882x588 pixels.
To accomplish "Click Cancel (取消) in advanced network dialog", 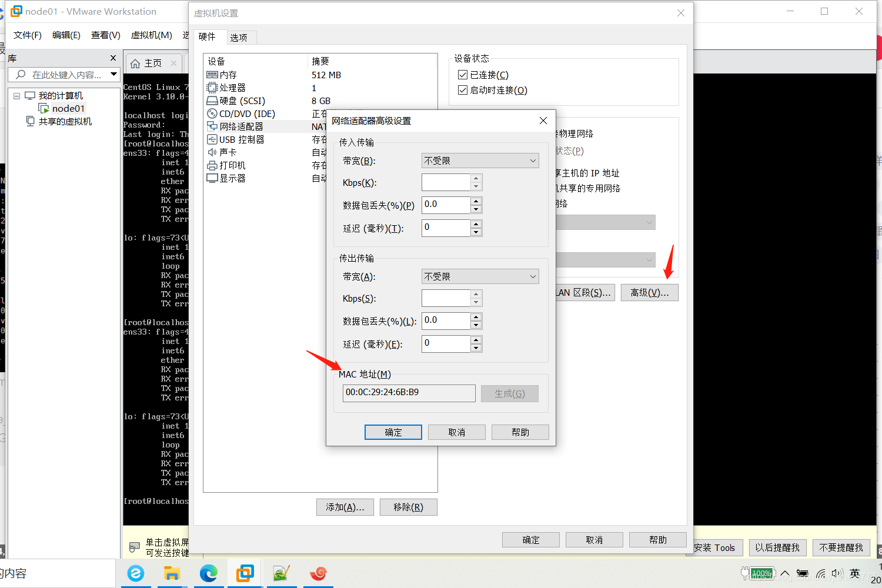I will pyautogui.click(x=457, y=432).
